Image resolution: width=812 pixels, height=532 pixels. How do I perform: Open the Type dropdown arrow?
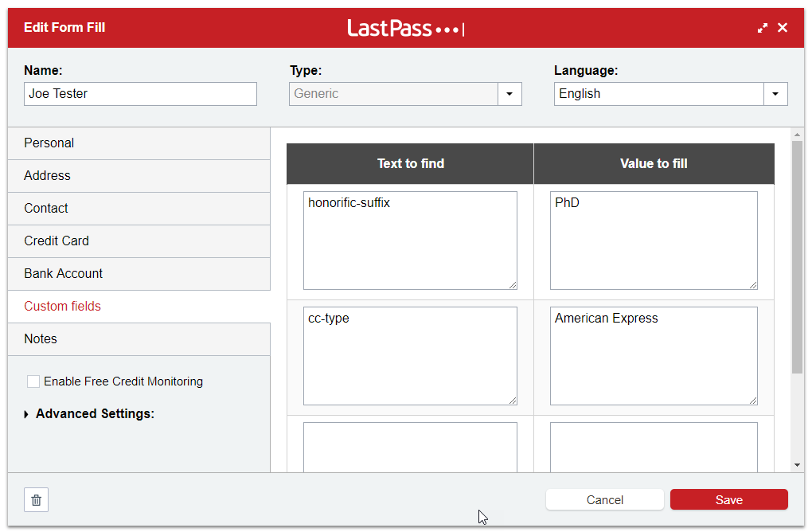coord(509,94)
